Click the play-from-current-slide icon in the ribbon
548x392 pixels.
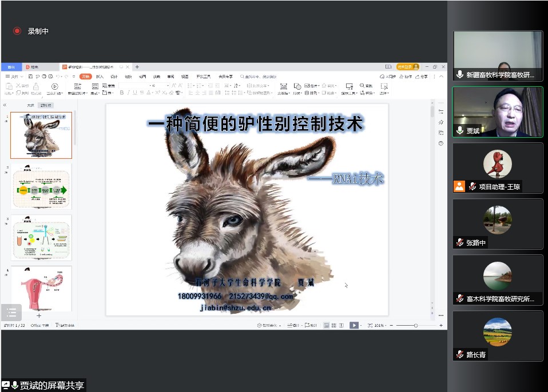pyautogui.click(x=55, y=87)
